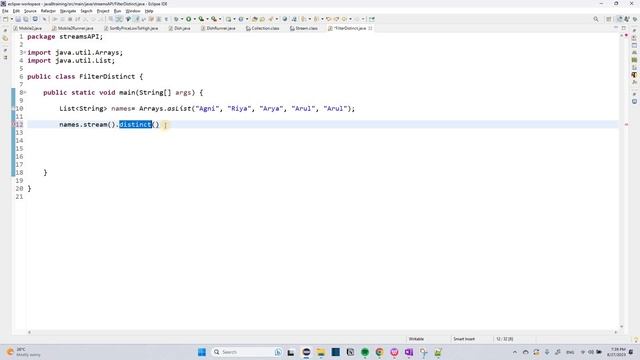Switch to the Dish.java editor tab
The height and width of the screenshot is (360, 640).
(x=180, y=28)
